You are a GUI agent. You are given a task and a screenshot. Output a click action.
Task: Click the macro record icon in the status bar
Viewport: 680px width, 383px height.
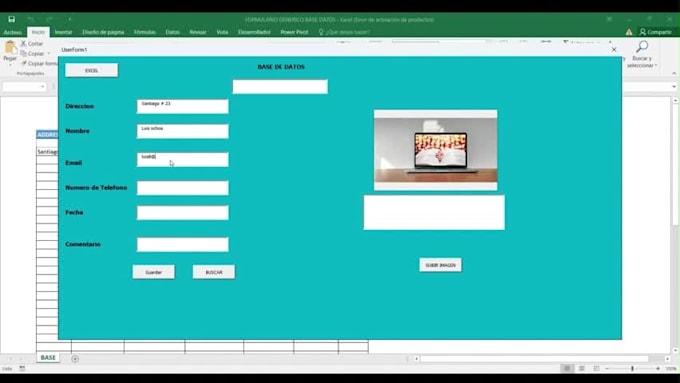(x=22, y=368)
